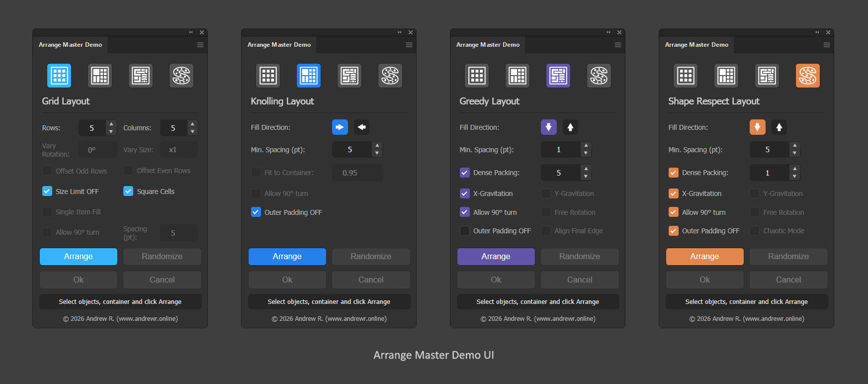Image resolution: width=868 pixels, height=384 pixels.
Task: Click orange Arrange button in Shape Respect panel
Action: (705, 257)
